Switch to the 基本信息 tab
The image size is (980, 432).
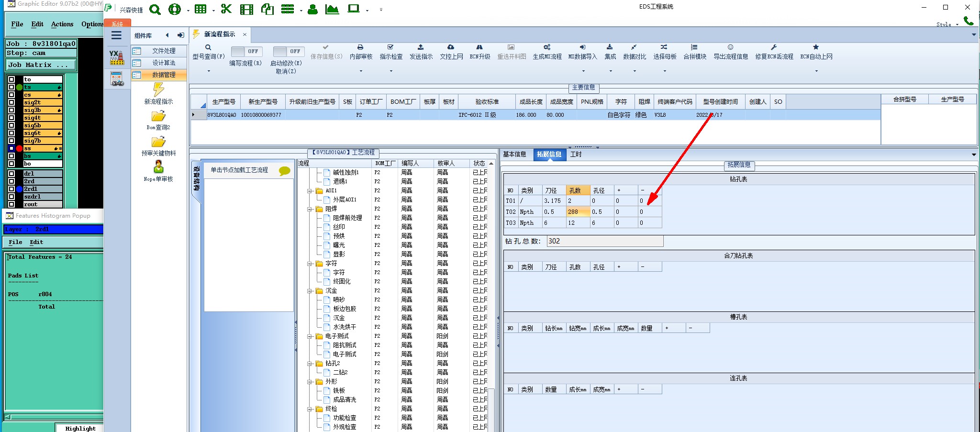pos(514,155)
